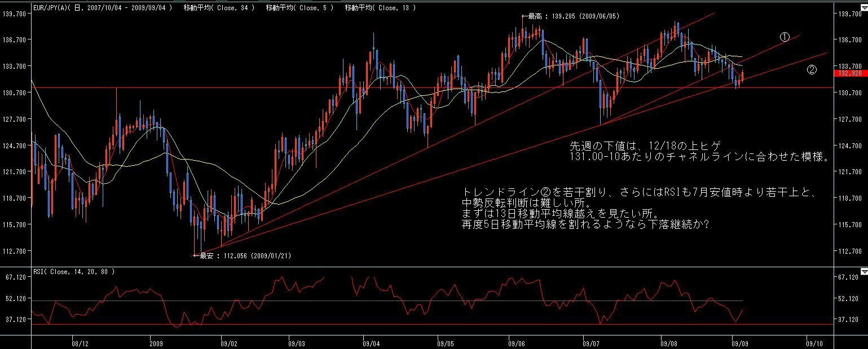Click 52.120 on the right-hand RSI axis

(849, 298)
